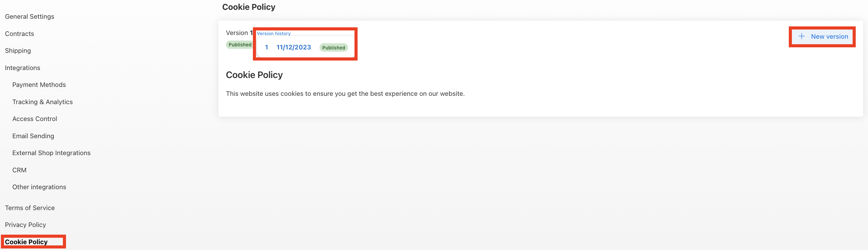Open Tracking & Analytics settings
Screen dimensions: 868x250
(42, 102)
